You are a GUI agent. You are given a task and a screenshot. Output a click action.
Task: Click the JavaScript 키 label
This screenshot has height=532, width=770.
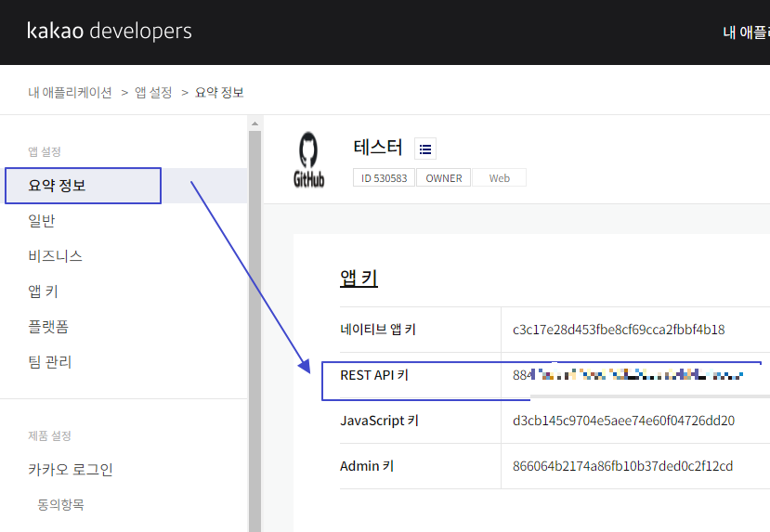(x=379, y=421)
